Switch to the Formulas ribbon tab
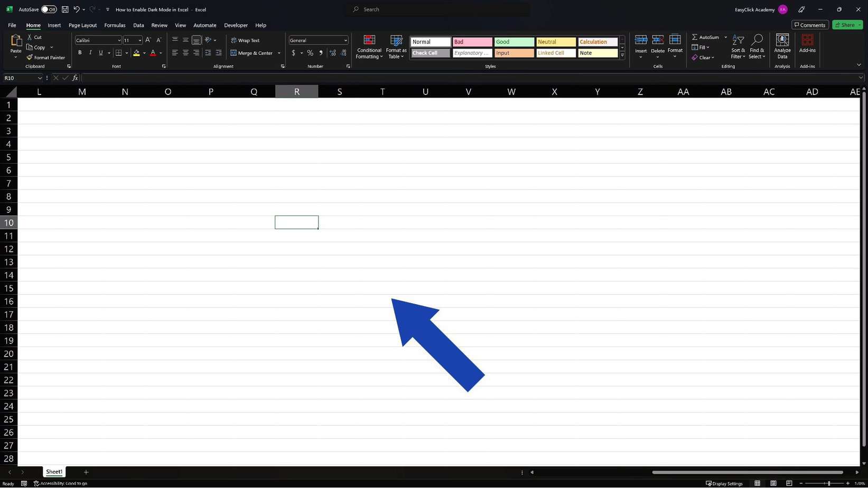 click(x=115, y=25)
